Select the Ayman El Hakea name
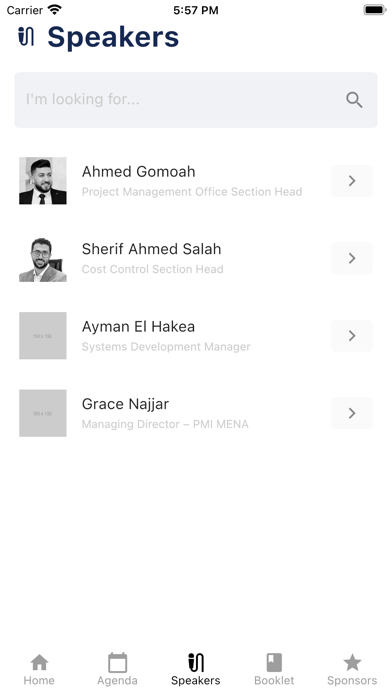392x696 pixels. (x=138, y=327)
